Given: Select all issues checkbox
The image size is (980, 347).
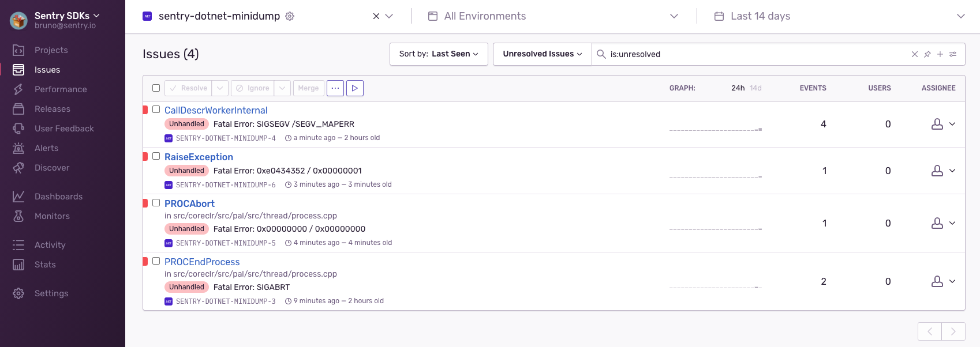Looking at the screenshot, I should point(156,88).
